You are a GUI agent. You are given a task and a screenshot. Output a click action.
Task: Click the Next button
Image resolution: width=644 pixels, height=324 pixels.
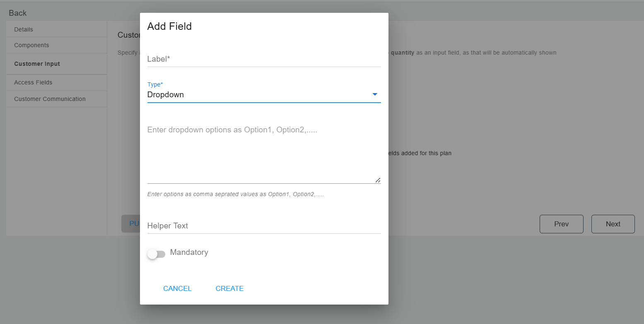pos(613,224)
